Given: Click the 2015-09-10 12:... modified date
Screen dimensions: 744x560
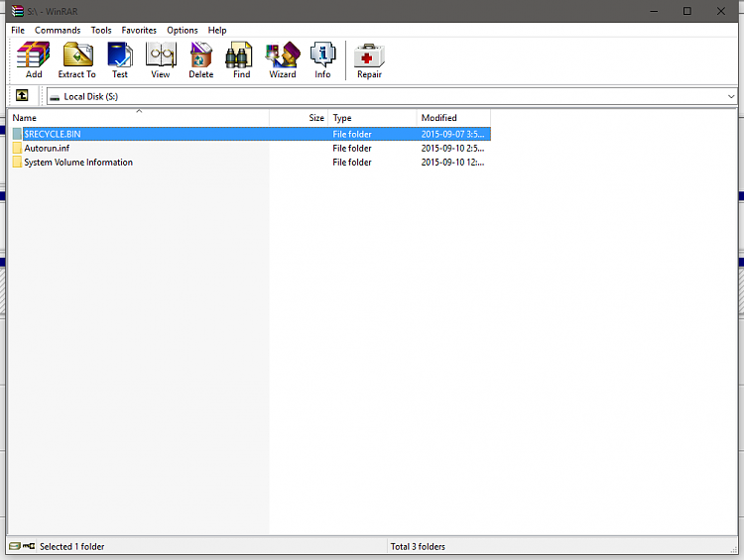Looking at the screenshot, I should pos(452,163).
